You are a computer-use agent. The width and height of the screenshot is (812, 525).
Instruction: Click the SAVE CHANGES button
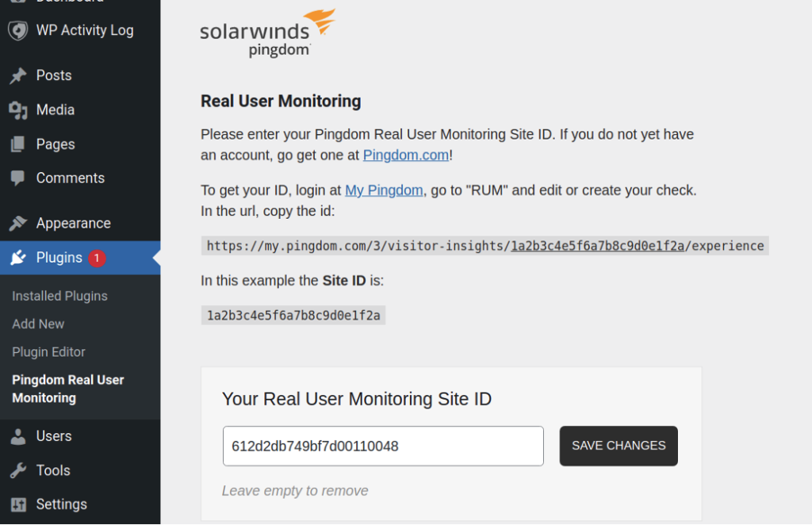click(619, 446)
